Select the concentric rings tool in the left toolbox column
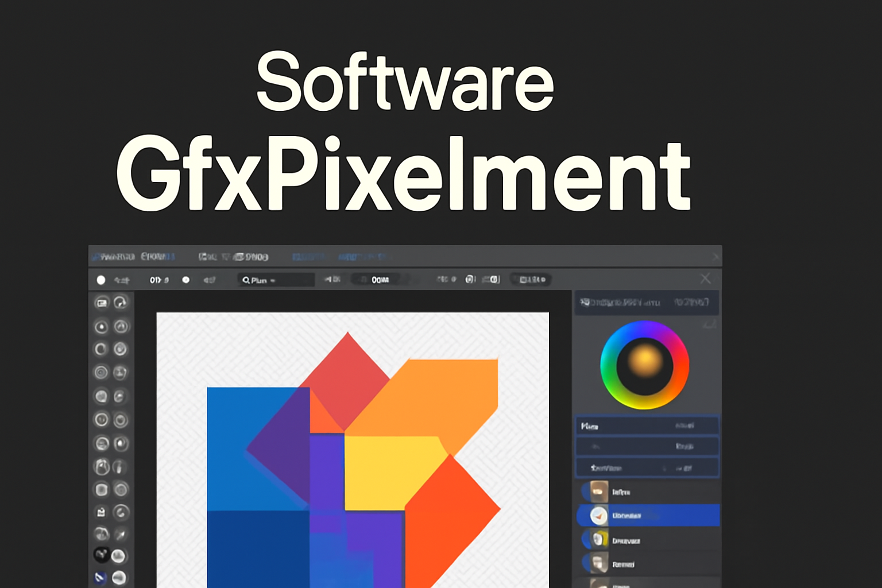The width and height of the screenshot is (882, 588). point(101,373)
